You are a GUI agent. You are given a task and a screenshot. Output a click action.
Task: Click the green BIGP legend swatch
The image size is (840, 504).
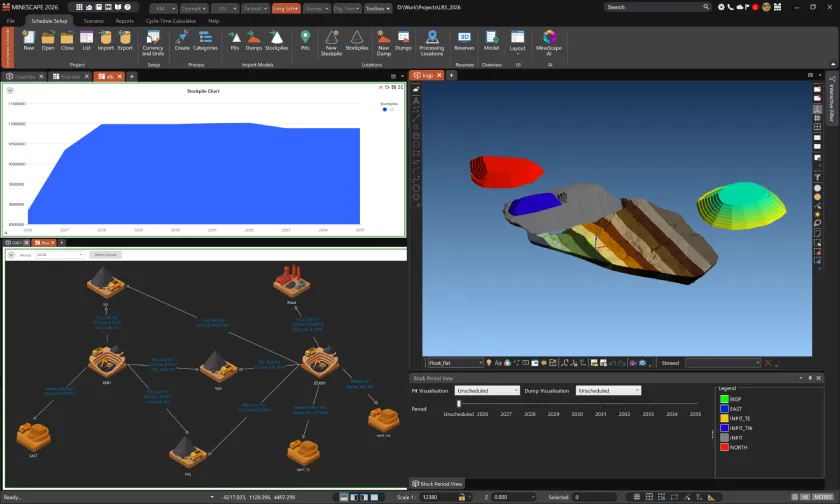pyautogui.click(x=724, y=399)
